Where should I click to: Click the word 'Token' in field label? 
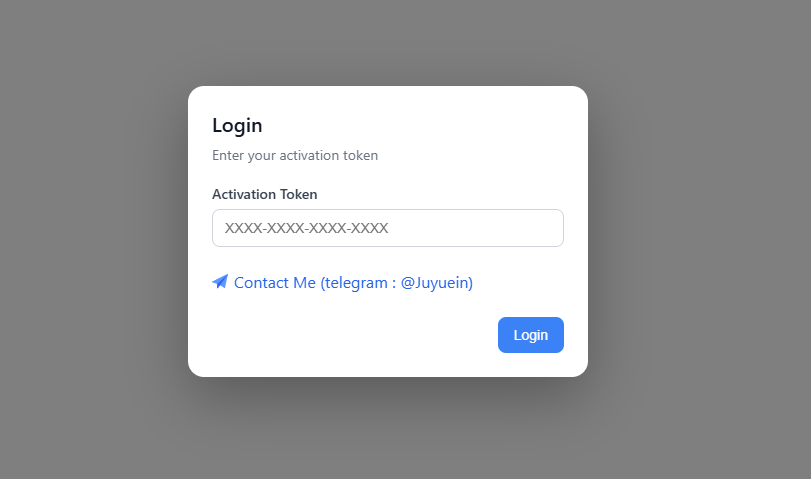point(298,194)
